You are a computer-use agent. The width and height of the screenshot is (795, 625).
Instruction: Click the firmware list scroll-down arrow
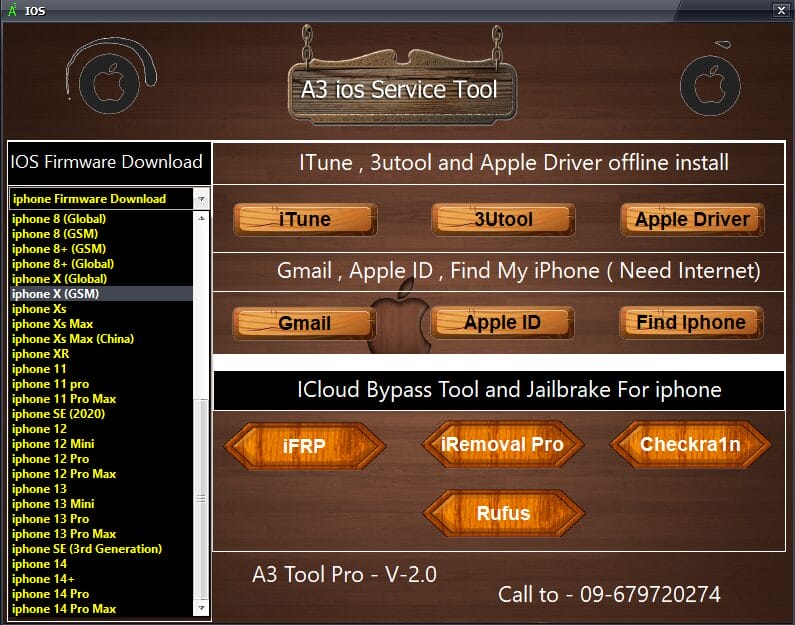click(202, 608)
